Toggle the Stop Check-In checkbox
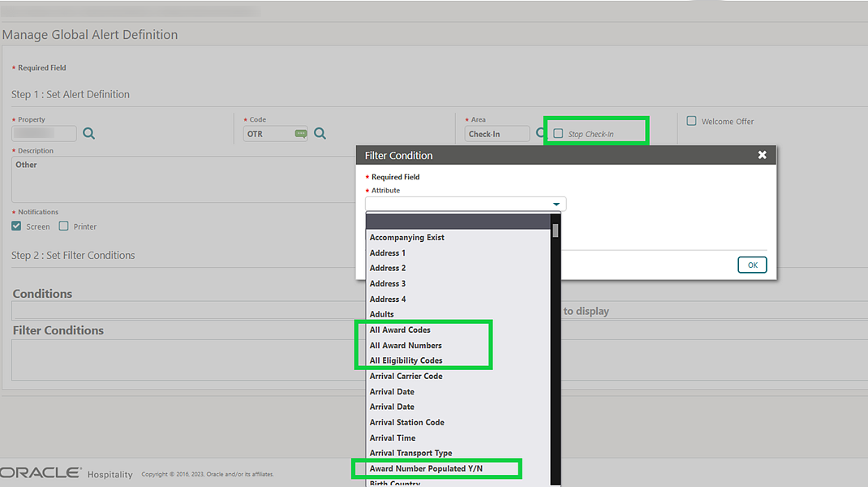 pos(559,134)
